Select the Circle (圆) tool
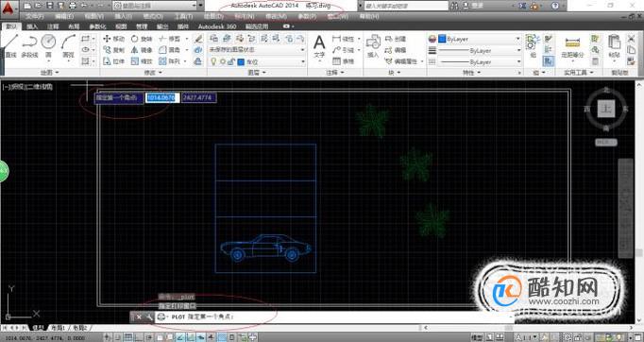The image size is (644, 342). (48, 46)
